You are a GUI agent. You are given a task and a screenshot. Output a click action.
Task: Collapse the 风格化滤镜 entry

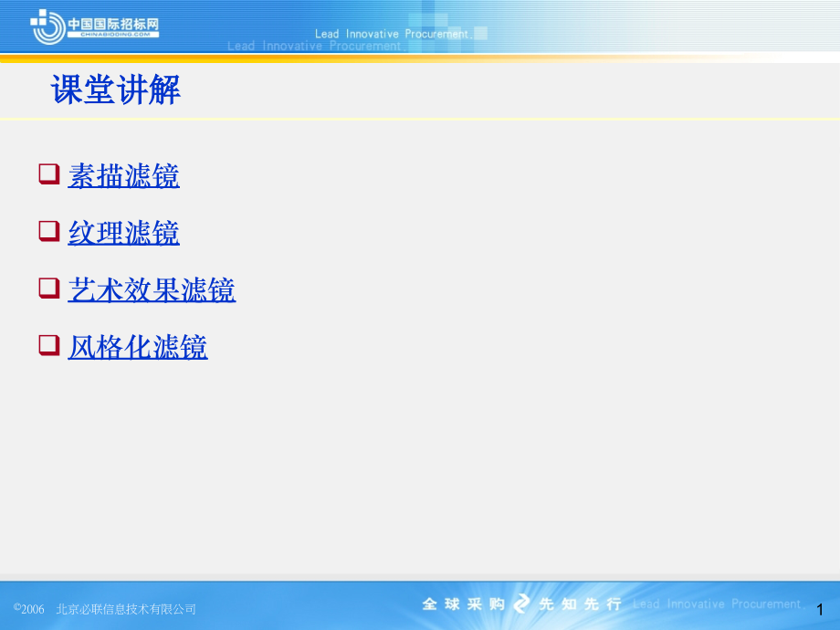point(137,347)
